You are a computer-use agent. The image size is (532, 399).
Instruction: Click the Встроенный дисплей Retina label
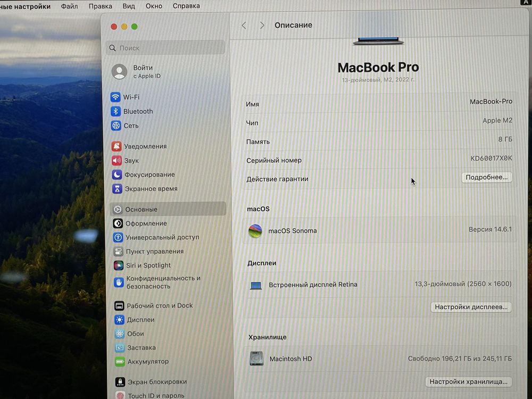tap(313, 285)
